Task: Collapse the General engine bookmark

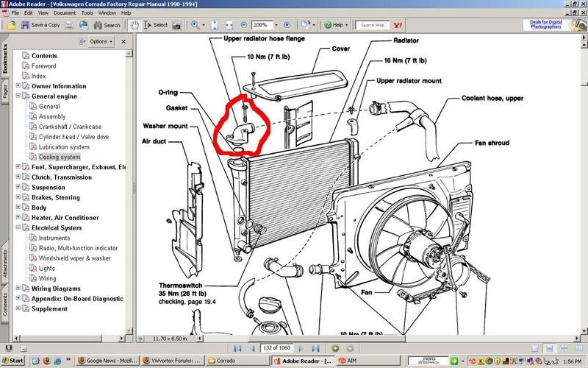Action: 18,96
